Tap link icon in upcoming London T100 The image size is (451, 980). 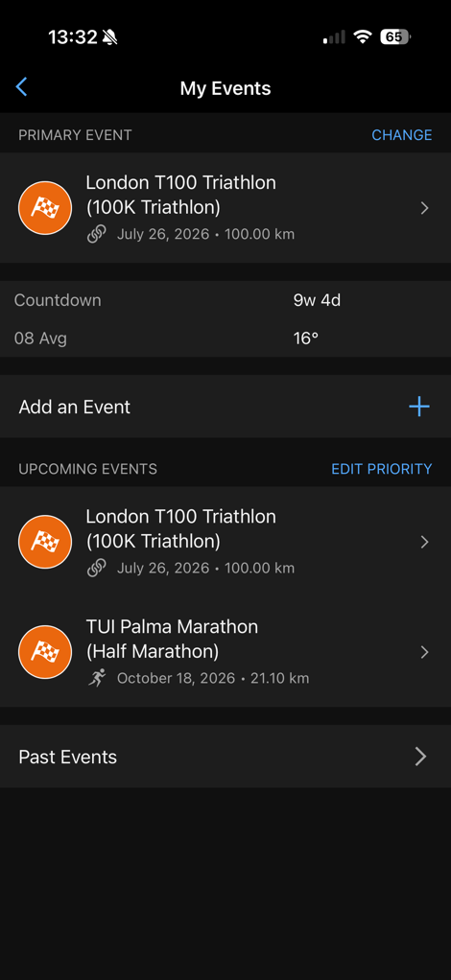[96, 568]
